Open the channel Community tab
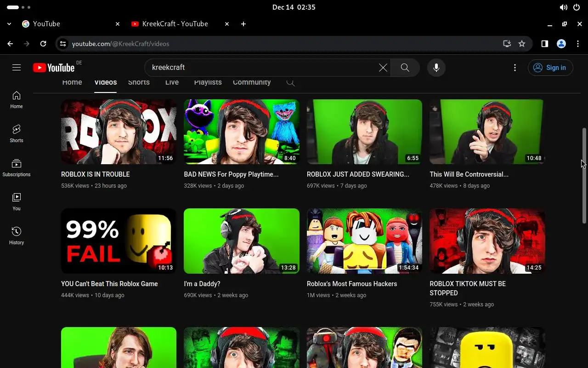Screen dimensions: 588x368 coord(252,82)
